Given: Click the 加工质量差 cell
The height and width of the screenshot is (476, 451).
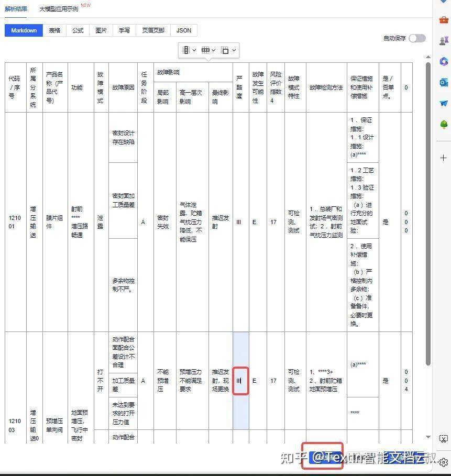Looking at the screenshot, I should (123, 385).
